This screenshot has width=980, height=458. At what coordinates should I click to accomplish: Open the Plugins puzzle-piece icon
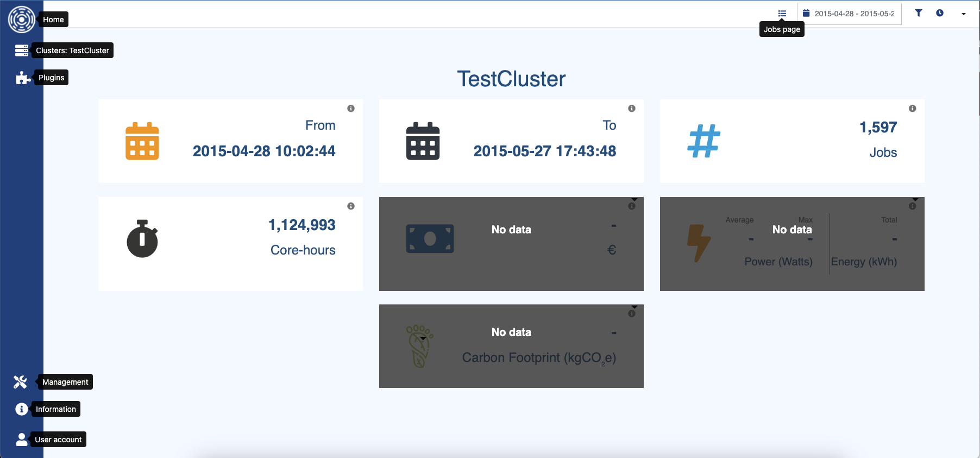tap(22, 78)
